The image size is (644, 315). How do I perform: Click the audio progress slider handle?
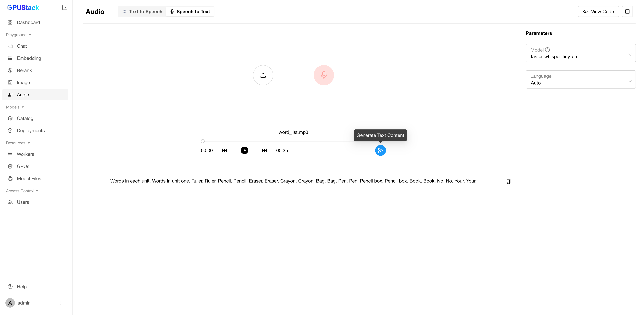[202, 141]
